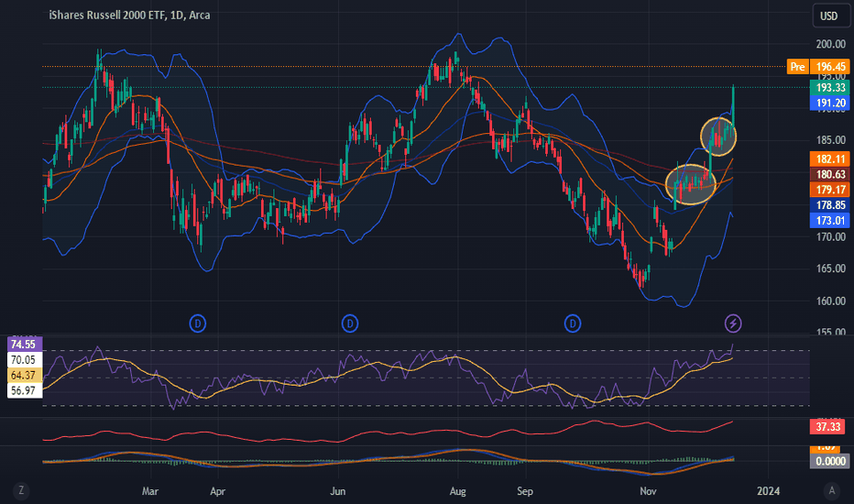This screenshot has height=504, width=854.
Task: Click the 2024 time axis label
Action: (x=769, y=491)
